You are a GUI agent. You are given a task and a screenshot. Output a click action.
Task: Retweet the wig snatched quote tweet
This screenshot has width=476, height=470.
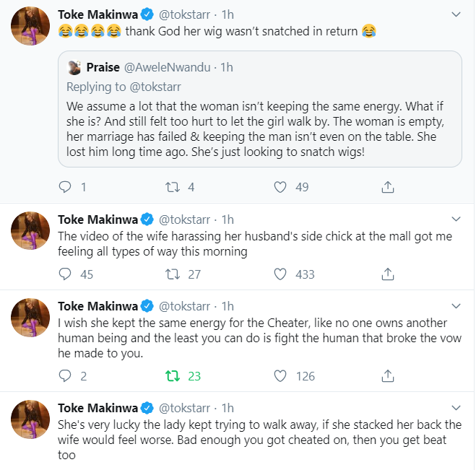click(x=173, y=187)
